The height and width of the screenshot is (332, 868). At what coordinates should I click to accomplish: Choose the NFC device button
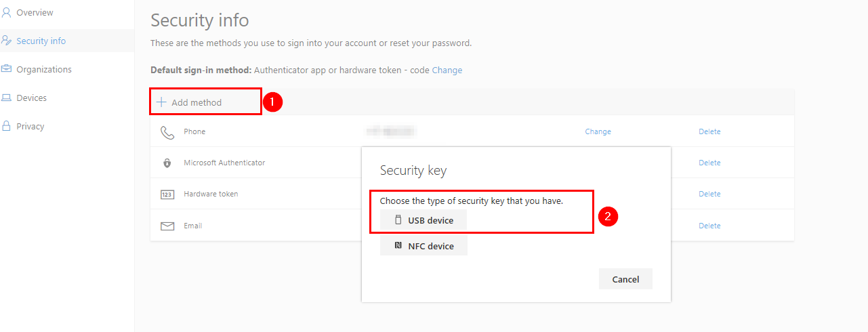tap(423, 246)
